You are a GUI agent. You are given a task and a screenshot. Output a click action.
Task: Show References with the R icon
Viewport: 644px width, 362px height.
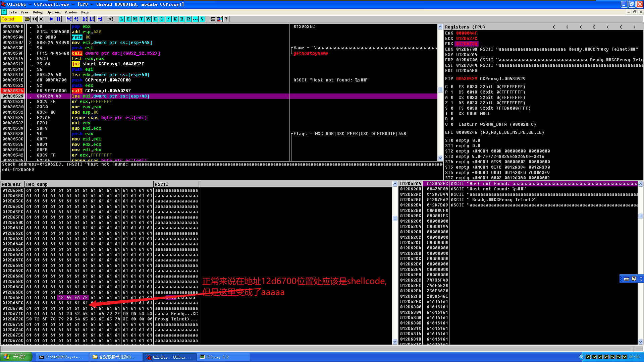pos(189,19)
